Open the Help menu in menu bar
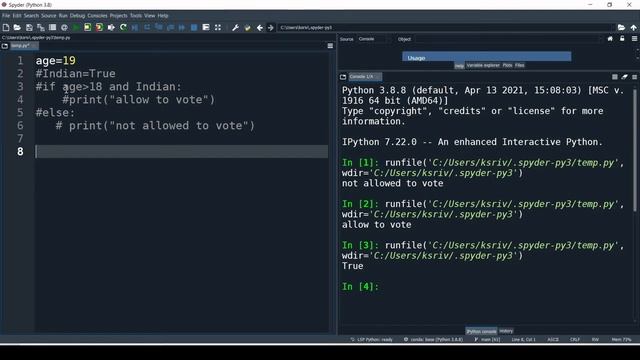Image resolution: width=640 pixels, height=360 pixels. [x=163, y=16]
